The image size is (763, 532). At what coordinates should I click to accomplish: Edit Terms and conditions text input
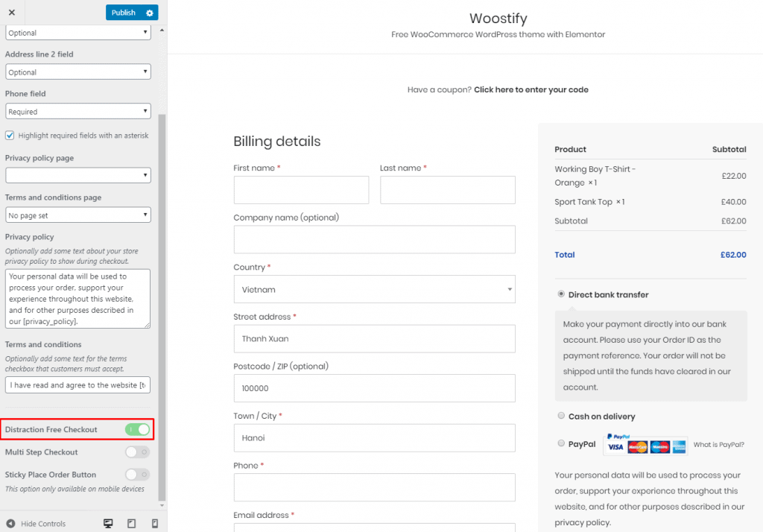pyautogui.click(x=77, y=385)
